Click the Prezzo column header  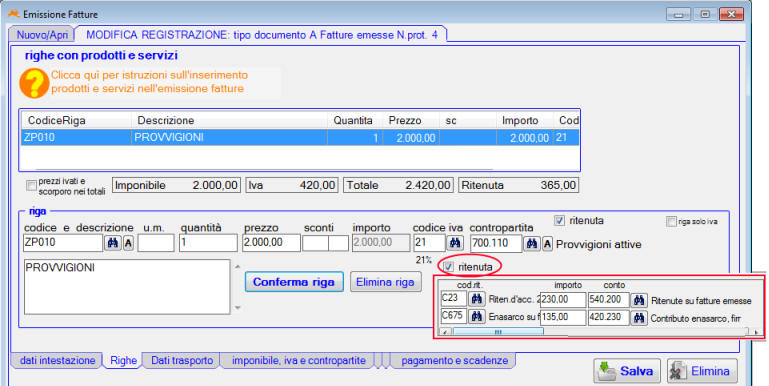tap(410, 121)
